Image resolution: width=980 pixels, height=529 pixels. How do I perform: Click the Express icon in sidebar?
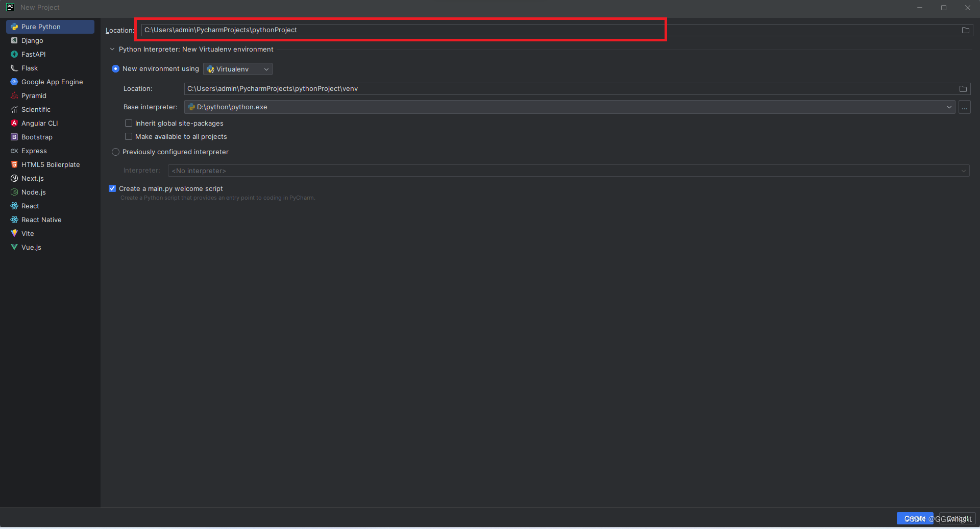[x=14, y=151]
